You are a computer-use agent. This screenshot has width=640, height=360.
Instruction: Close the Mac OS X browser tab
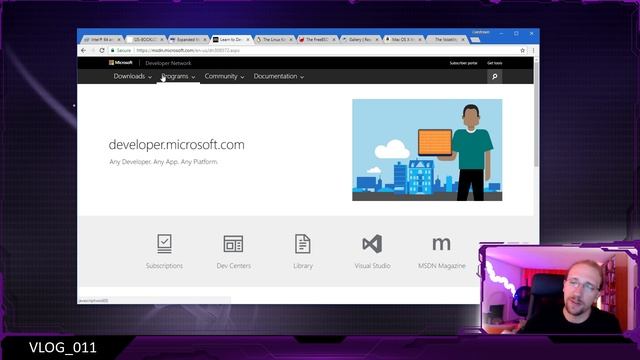(x=420, y=40)
